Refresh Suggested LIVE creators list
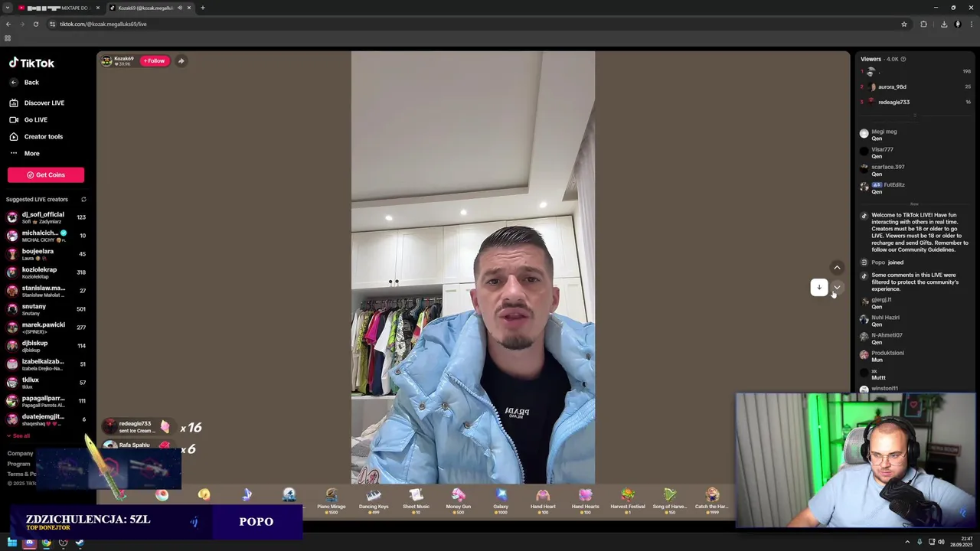This screenshot has width=980, height=551. (x=83, y=200)
